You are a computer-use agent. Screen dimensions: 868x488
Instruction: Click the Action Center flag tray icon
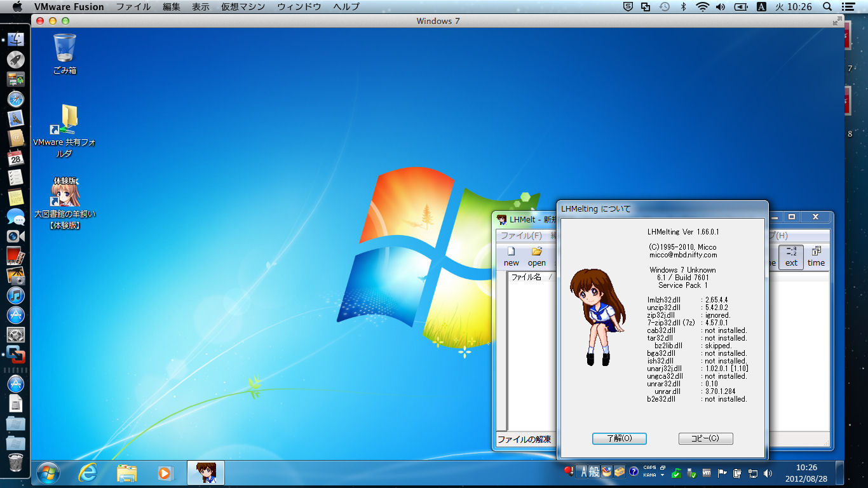[722, 473]
